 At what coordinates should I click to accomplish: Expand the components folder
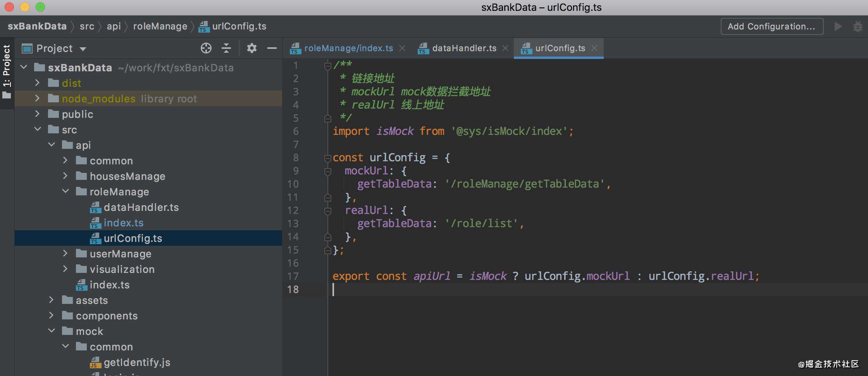click(x=51, y=315)
